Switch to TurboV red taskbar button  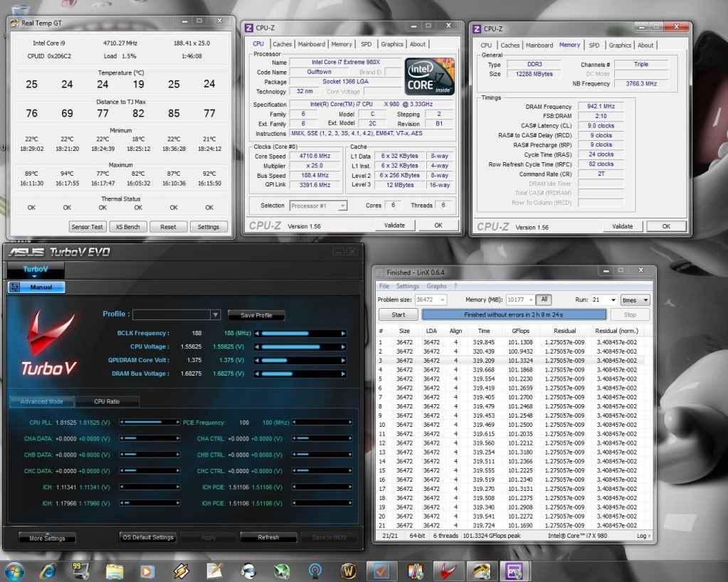pyautogui.click(x=448, y=571)
